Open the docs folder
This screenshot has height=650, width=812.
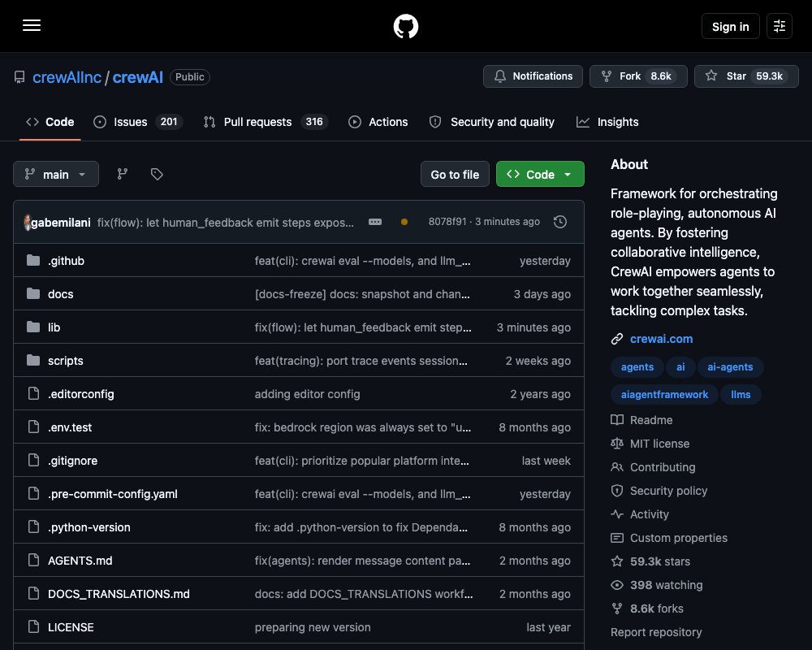click(61, 294)
